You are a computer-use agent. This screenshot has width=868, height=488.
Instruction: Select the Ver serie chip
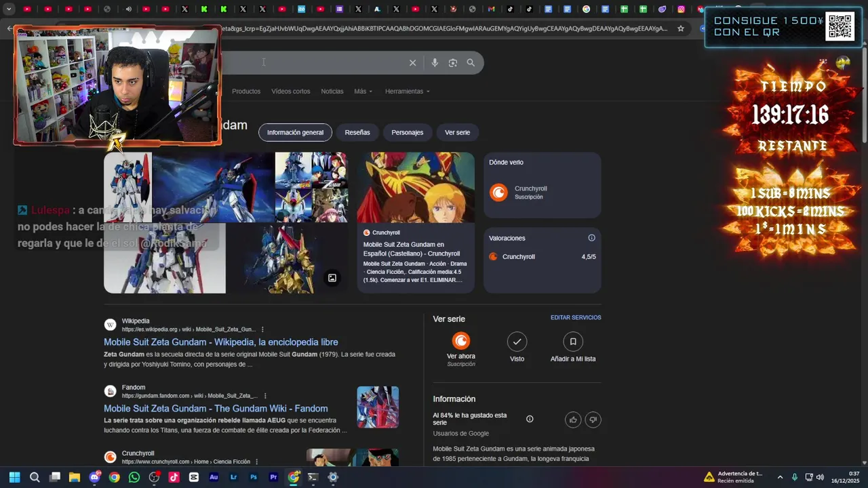457,132
